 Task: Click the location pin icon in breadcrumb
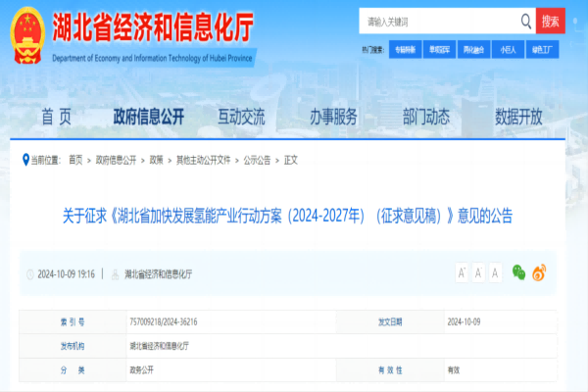click(25, 159)
